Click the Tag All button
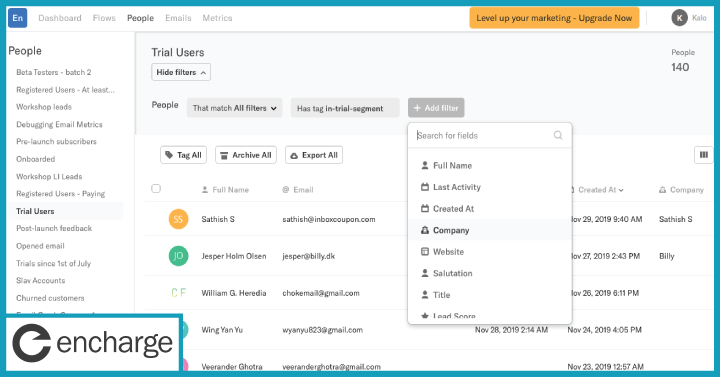 point(184,155)
